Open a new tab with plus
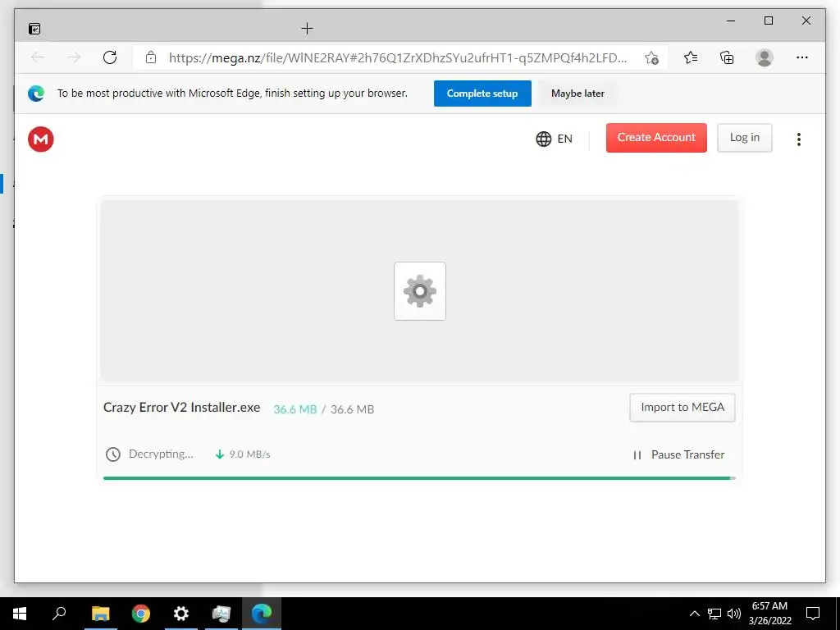 point(307,29)
